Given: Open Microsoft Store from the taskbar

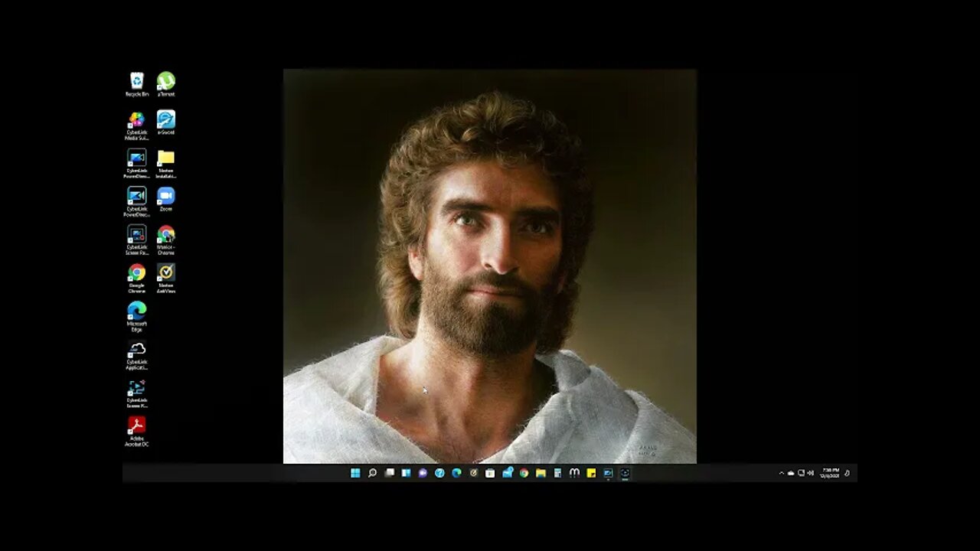Looking at the screenshot, I should (x=490, y=473).
